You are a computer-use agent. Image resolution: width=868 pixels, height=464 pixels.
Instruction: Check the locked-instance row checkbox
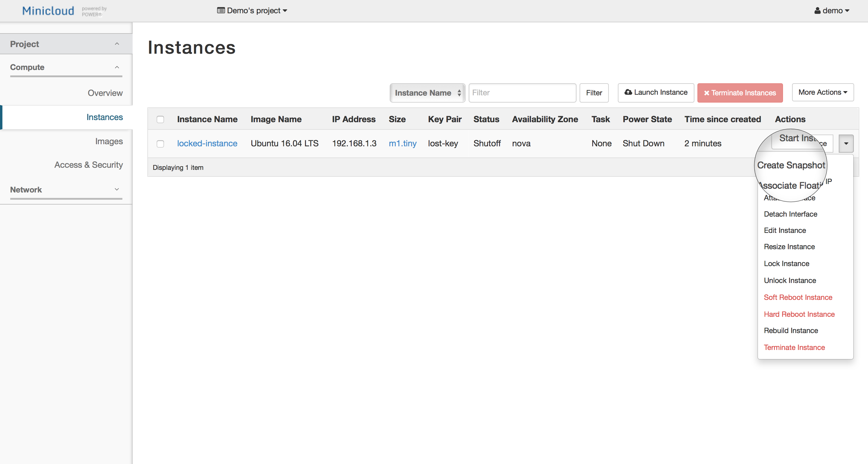(160, 144)
